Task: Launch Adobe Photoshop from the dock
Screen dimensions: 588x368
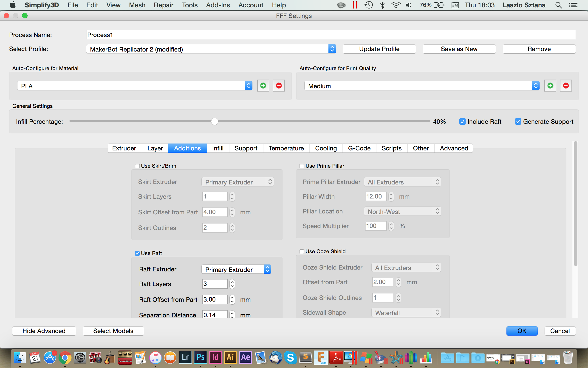Action: [201, 357]
